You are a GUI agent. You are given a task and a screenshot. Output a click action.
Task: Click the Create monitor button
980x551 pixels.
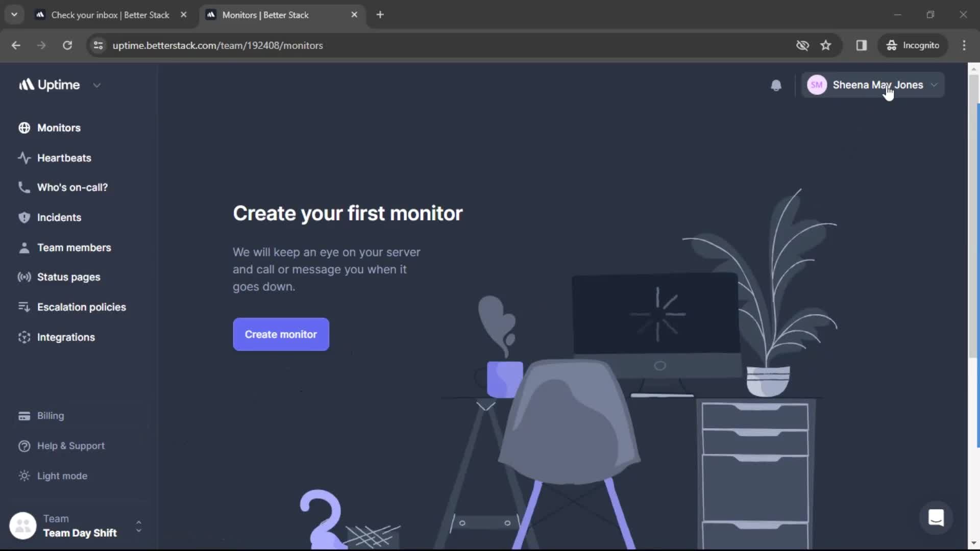(281, 334)
